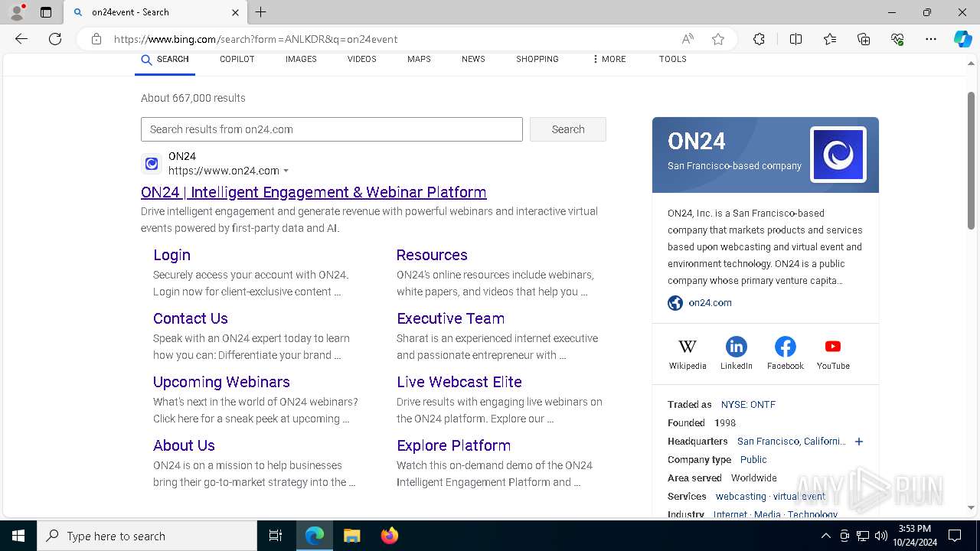This screenshot has width=980, height=551.
Task: Switch to MAPS tab
Action: point(419,59)
